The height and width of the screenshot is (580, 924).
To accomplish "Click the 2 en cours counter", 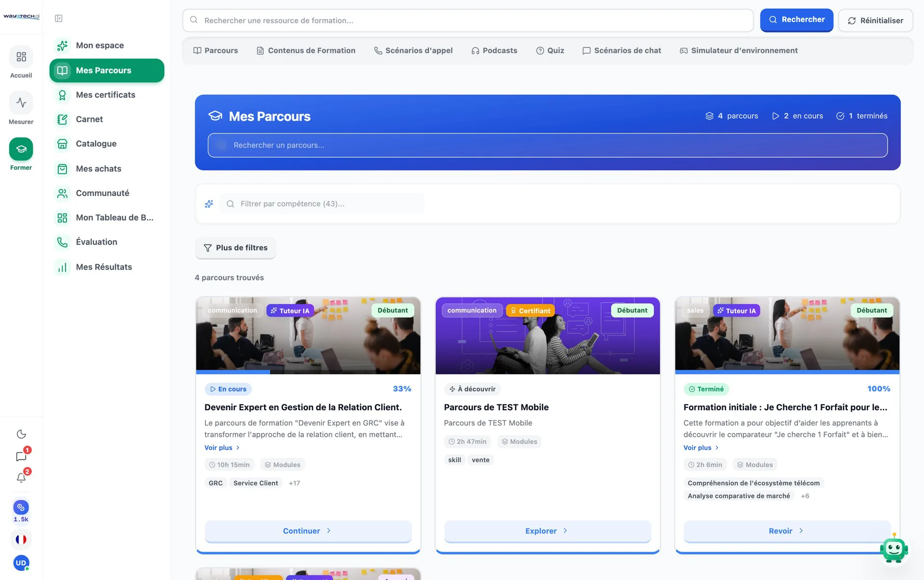I will tap(797, 116).
